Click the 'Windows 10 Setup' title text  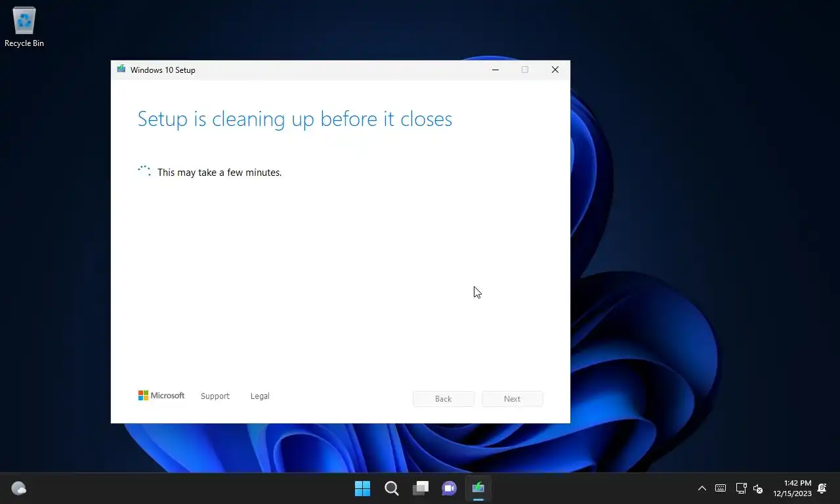[x=163, y=70]
